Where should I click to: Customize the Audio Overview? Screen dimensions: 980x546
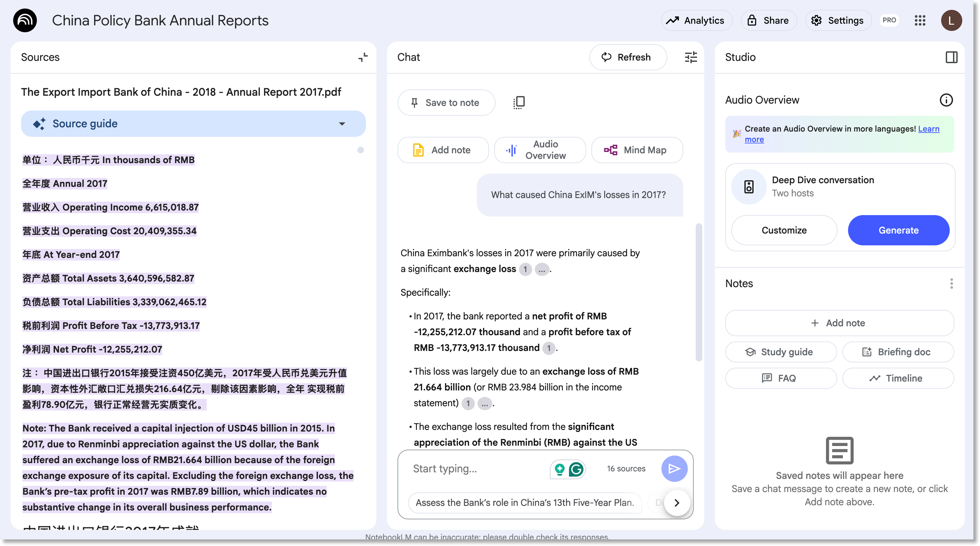pos(784,230)
